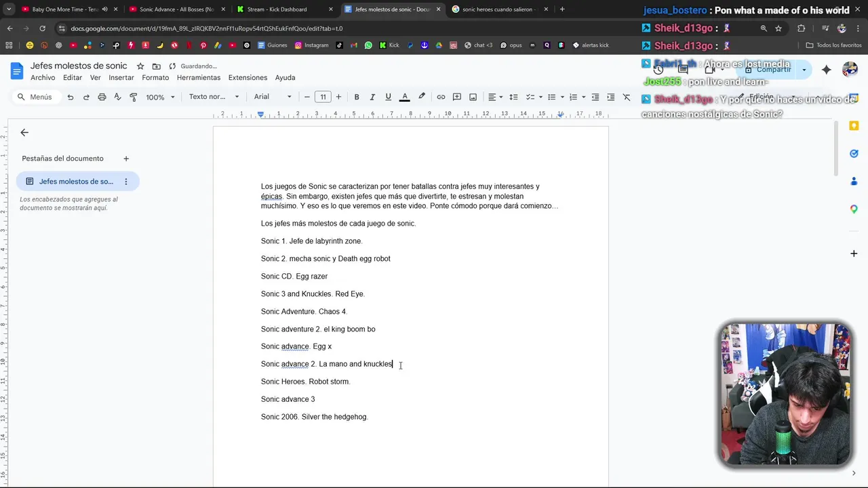Open the Texto normal style dropdown

(214, 97)
